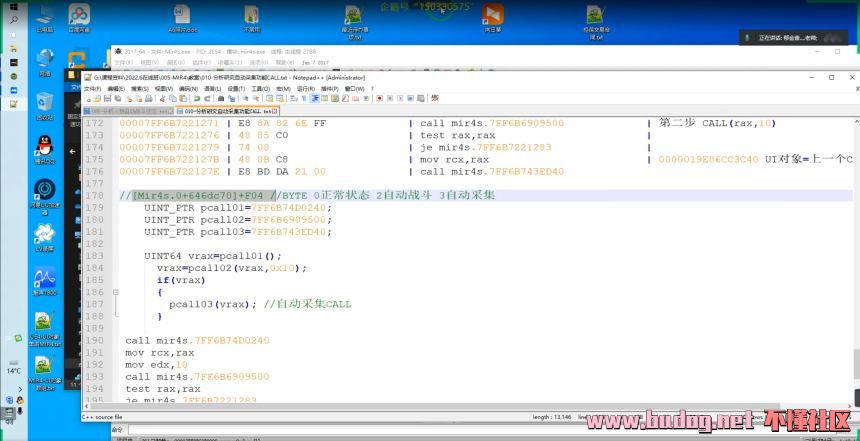Open the QQ penguin desktop icon
This screenshot has width=860, height=441.
coord(44,148)
